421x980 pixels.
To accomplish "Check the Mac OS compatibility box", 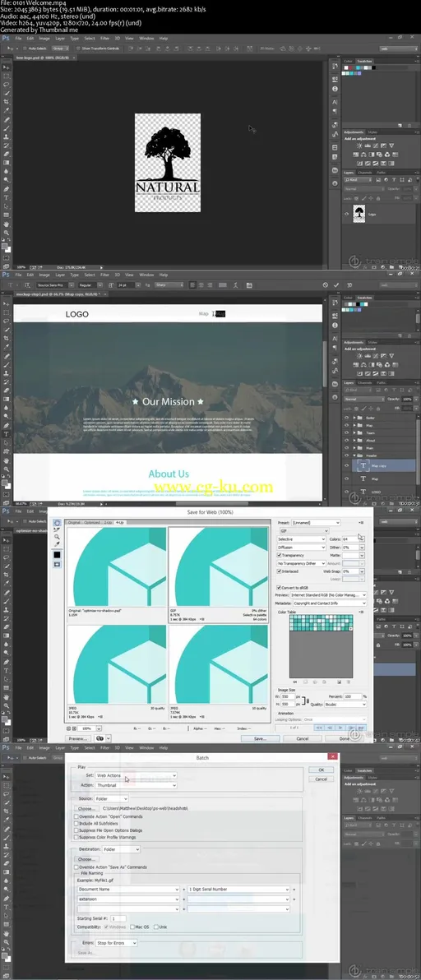I will [134, 927].
